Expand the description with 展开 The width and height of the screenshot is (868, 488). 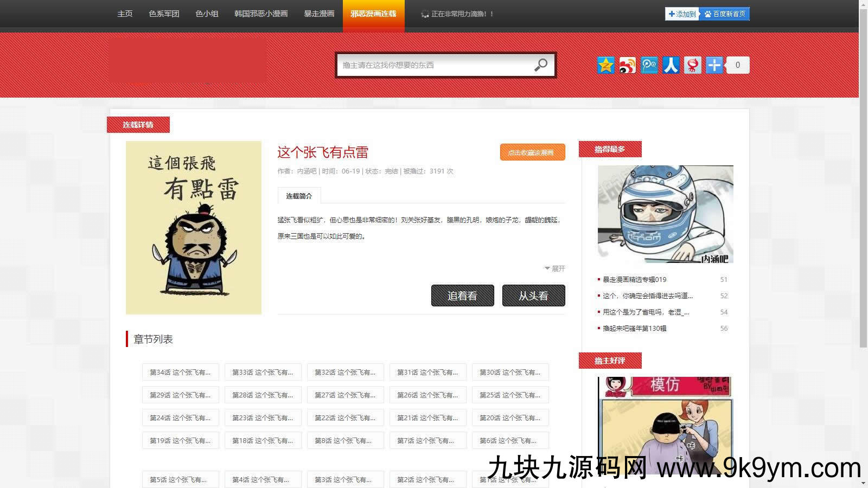555,268
